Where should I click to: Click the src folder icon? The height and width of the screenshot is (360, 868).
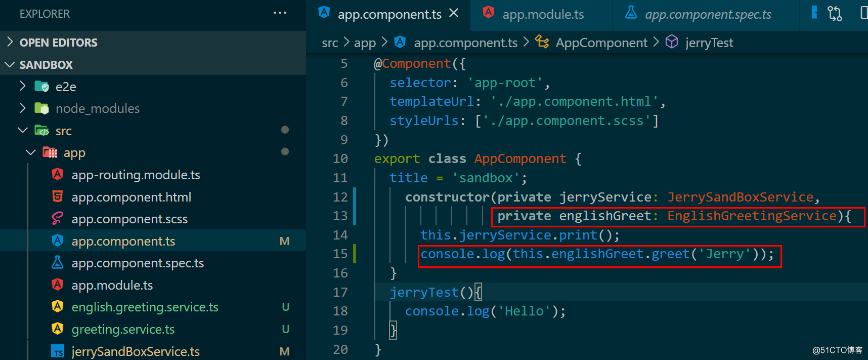pos(41,131)
